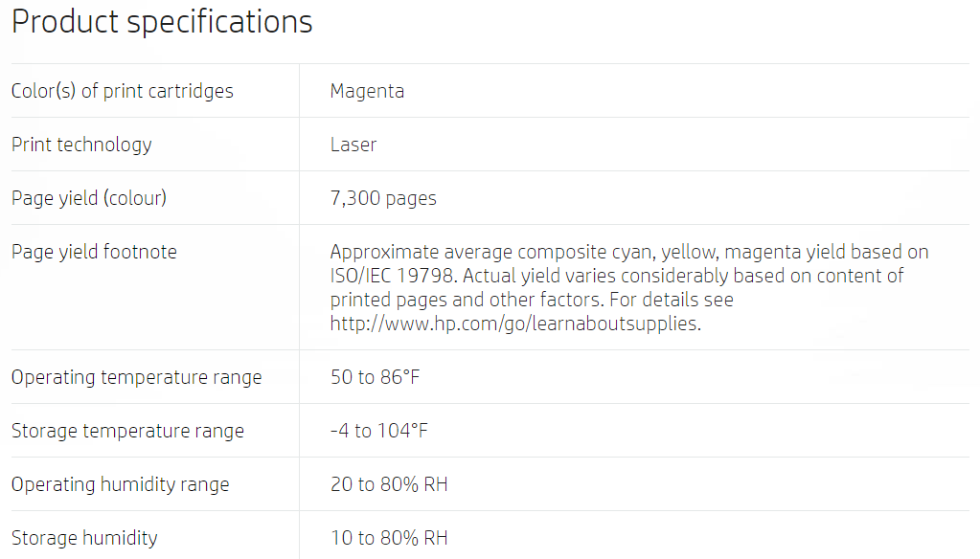This screenshot has width=980, height=559.
Task: Click the -4 to 104°F value
Action: pos(378,431)
